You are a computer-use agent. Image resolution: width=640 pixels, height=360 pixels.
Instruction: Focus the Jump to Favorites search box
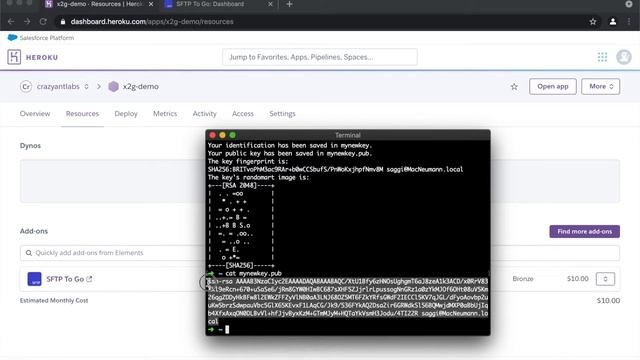(x=320, y=57)
